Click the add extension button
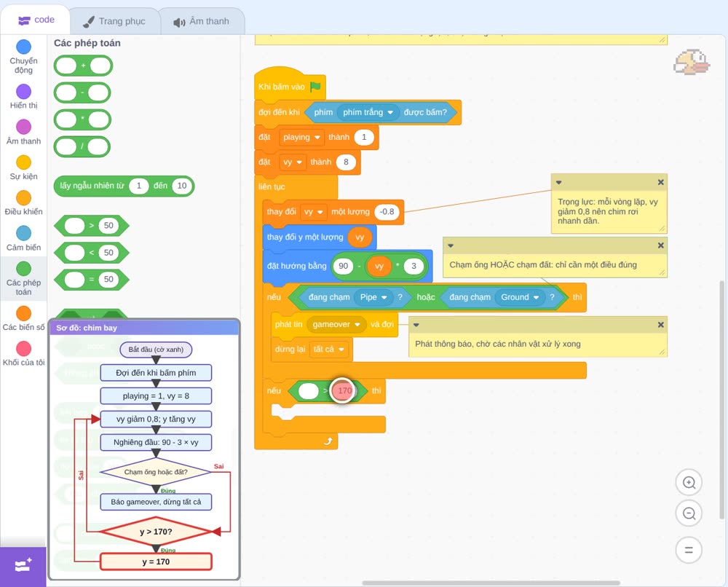The height and width of the screenshot is (587, 728). click(x=23, y=566)
